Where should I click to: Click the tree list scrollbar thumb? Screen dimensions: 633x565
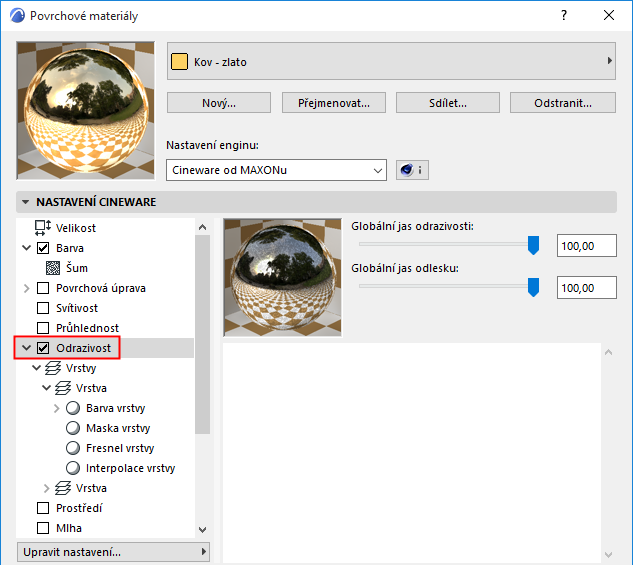[x=203, y=335]
